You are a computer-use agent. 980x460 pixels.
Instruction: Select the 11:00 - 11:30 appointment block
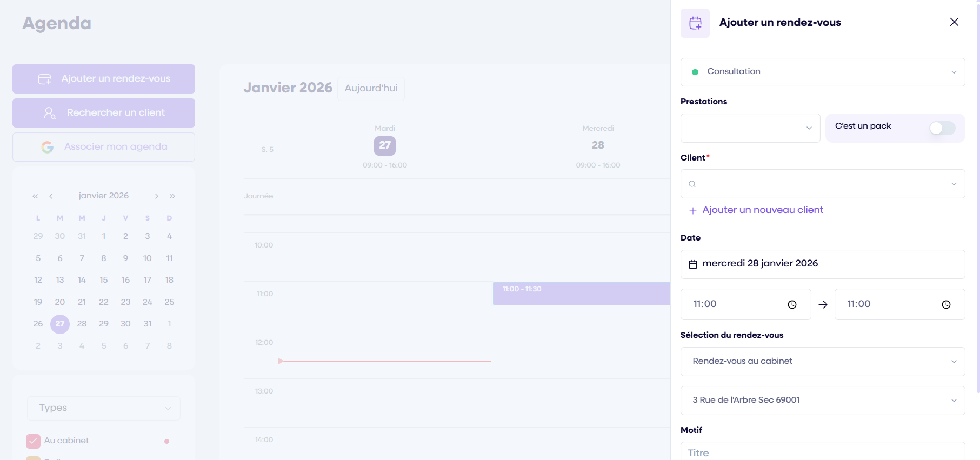coord(581,294)
